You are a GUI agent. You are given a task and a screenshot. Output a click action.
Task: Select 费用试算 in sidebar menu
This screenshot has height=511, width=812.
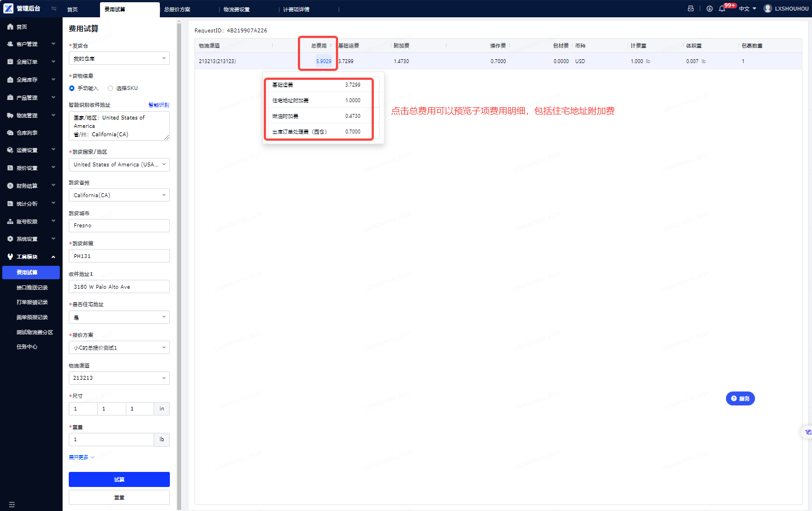click(x=31, y=273)
